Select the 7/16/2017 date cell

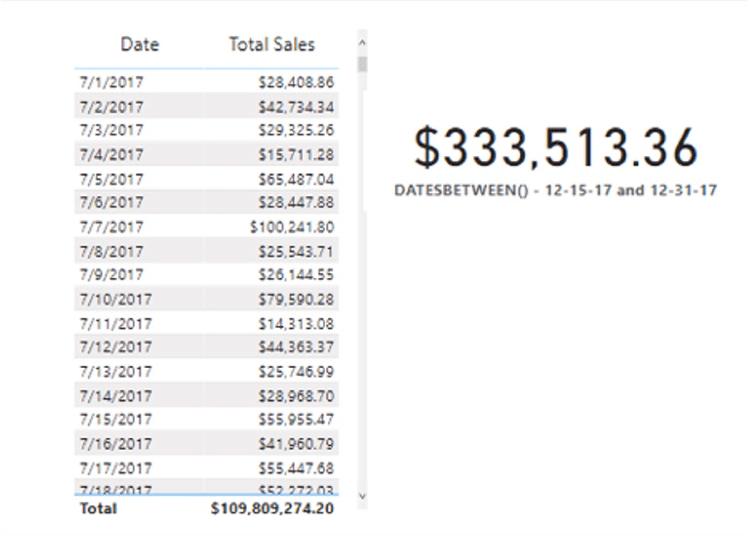coord(113,444)
